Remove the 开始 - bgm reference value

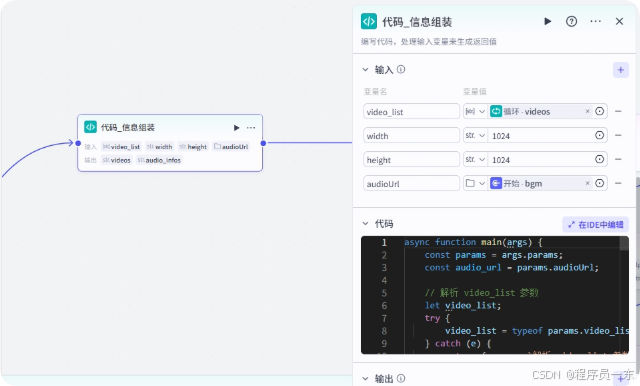pos(587,184)
